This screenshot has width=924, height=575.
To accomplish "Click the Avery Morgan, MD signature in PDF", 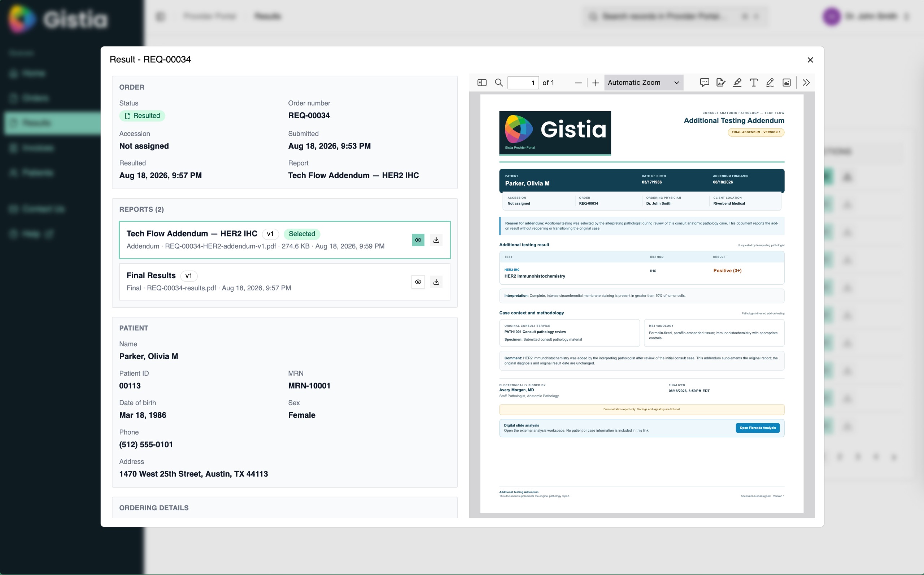I will pos(517,390).
